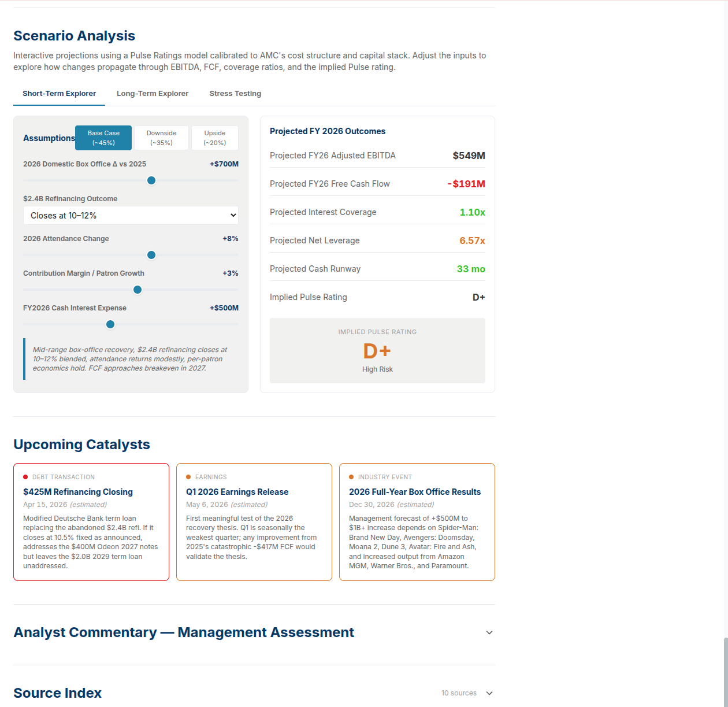
Task: Expand the Source Index chevron
Action: pos(489,693)
